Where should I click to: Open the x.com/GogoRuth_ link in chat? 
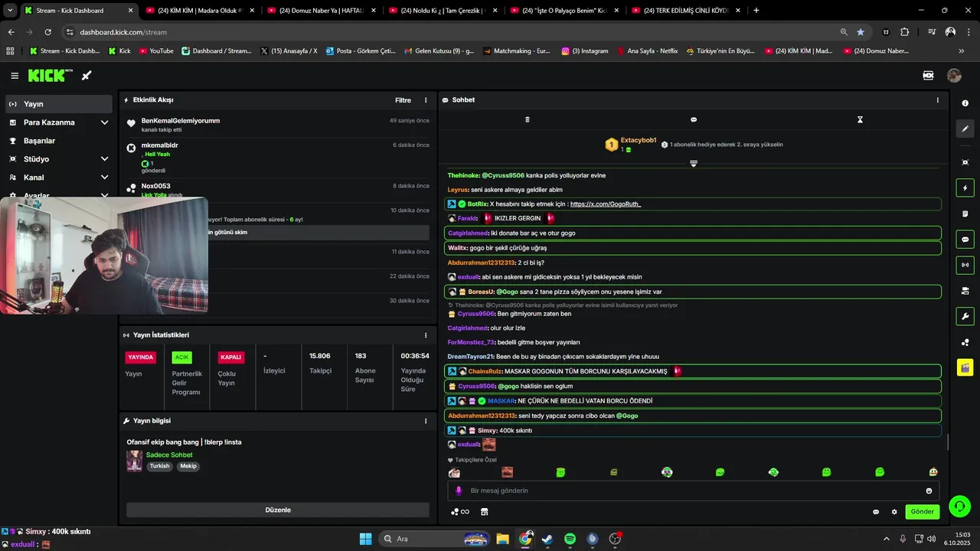pyautogui.click(x=606, y=204)
